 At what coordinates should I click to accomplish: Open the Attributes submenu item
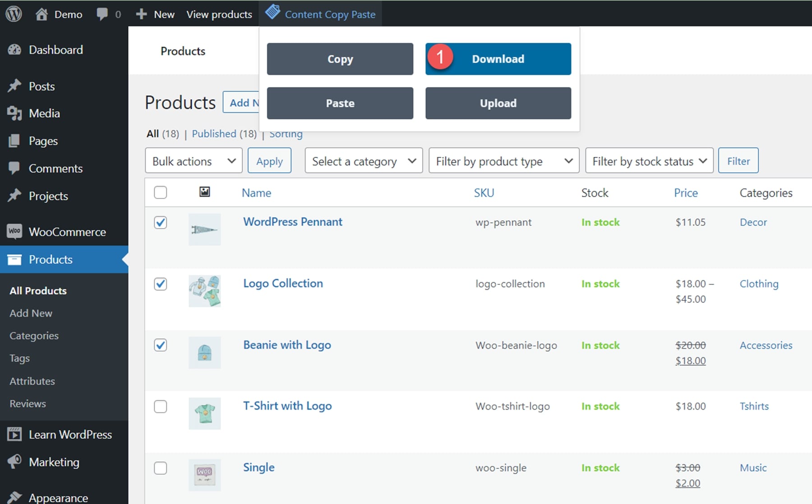[32, 381]
